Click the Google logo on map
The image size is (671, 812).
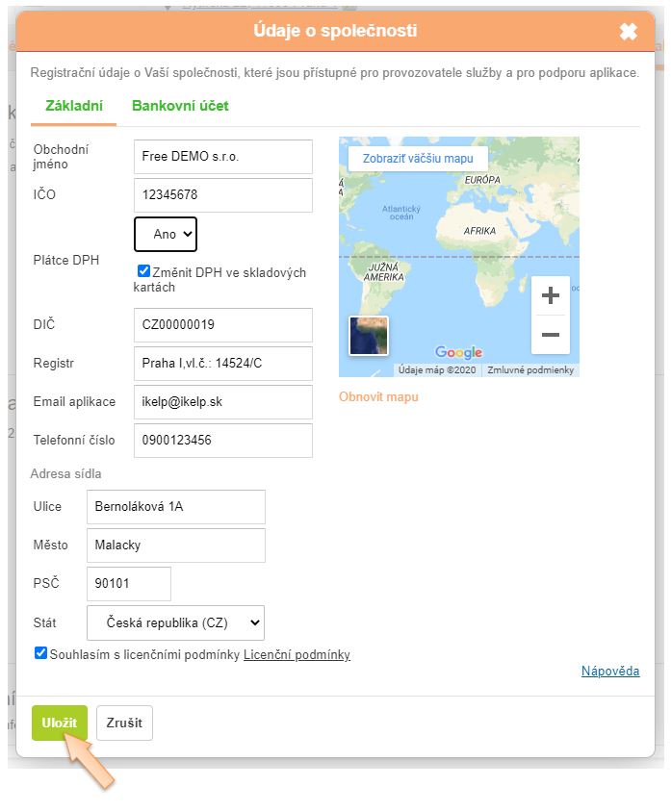coord(458,352)
